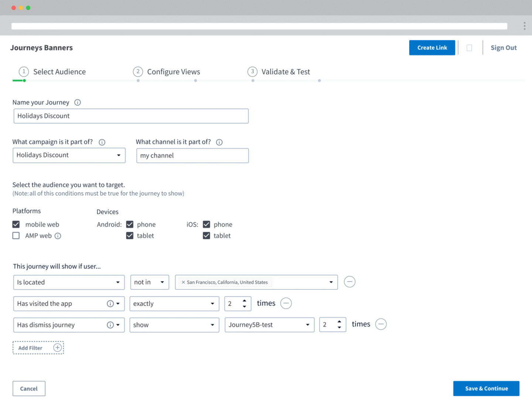The width and height of the screenshot is (532, 409).
Task: Click the plus icon on Add Filter
Action: coord(57,348)
